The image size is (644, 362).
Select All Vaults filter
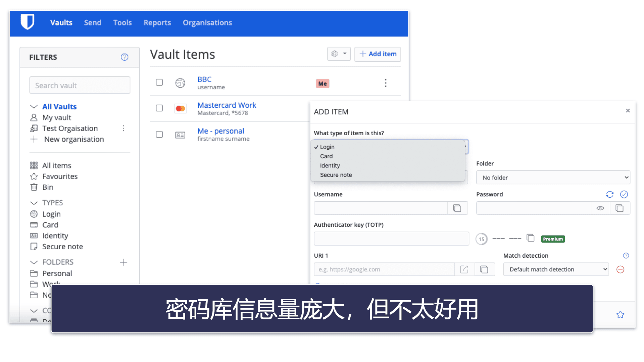59,107
